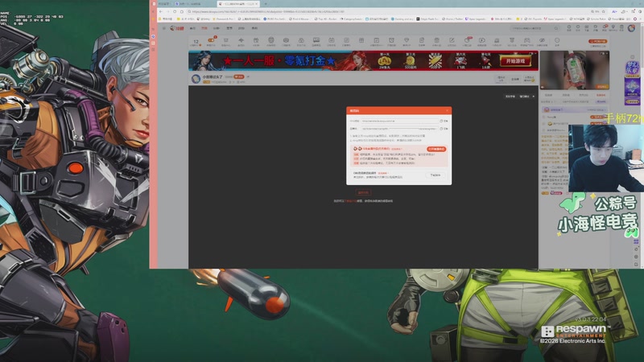The image size is (644, 362).
Task: Click the red link text under the player
Action: click(x=350, y=201)
